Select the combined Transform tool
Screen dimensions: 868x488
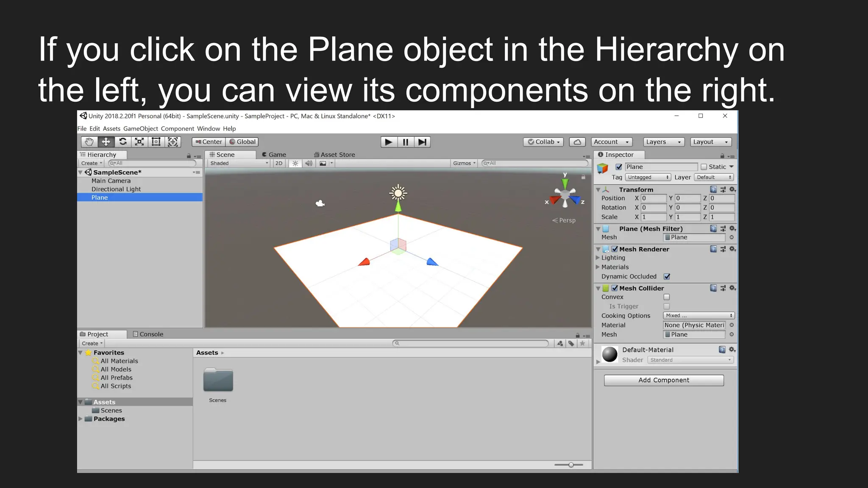tap(173, 142)
